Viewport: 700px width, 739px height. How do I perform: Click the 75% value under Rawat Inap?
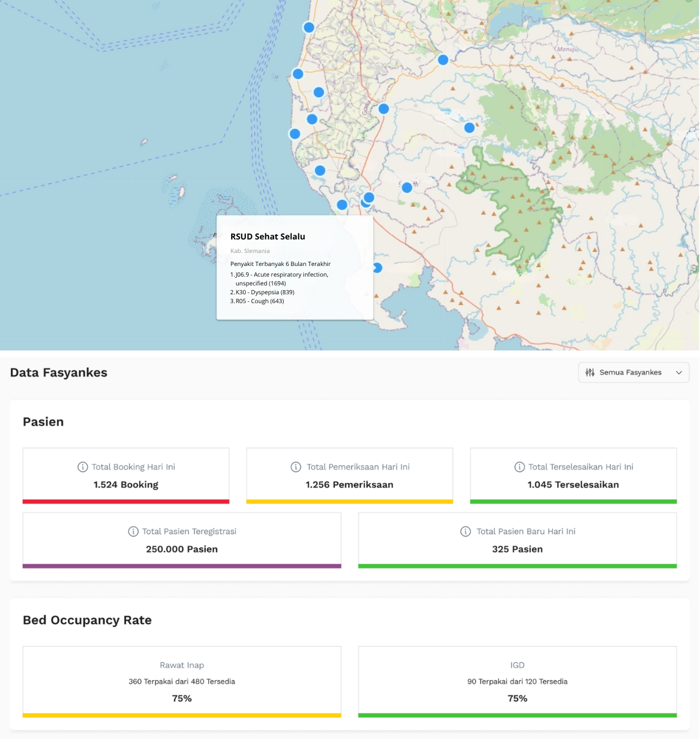click(x=182, y=698)
